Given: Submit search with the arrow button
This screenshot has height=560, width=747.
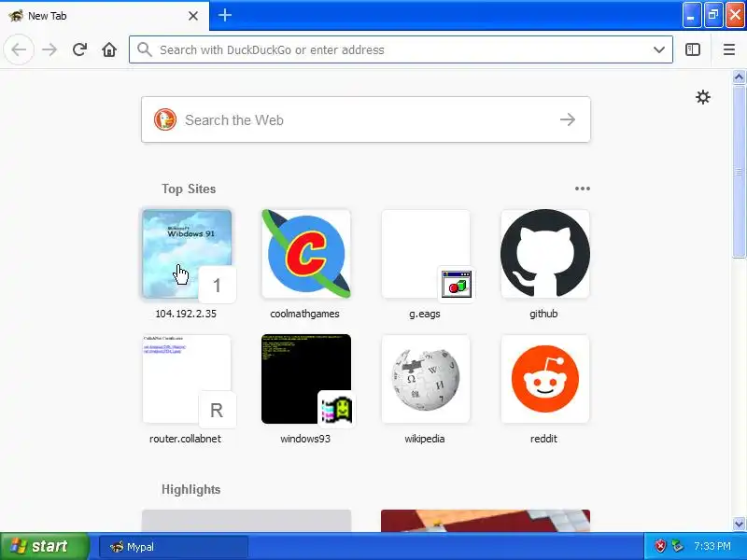Looking at the screenshot, I should [568, 119].
